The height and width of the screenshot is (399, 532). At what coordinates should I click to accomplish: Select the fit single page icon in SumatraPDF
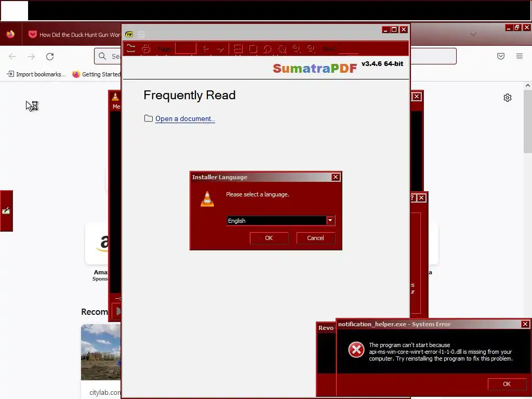[253, 49]
